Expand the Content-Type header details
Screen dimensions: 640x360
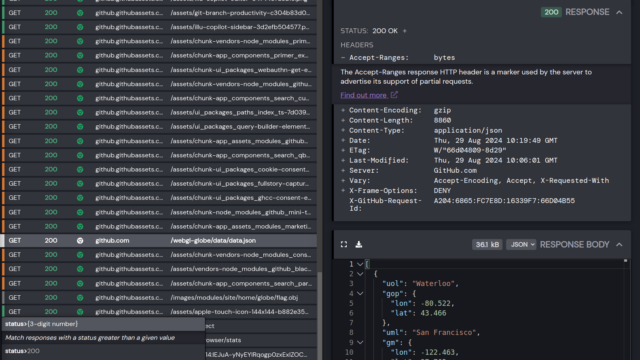click(x=343, y=130)
